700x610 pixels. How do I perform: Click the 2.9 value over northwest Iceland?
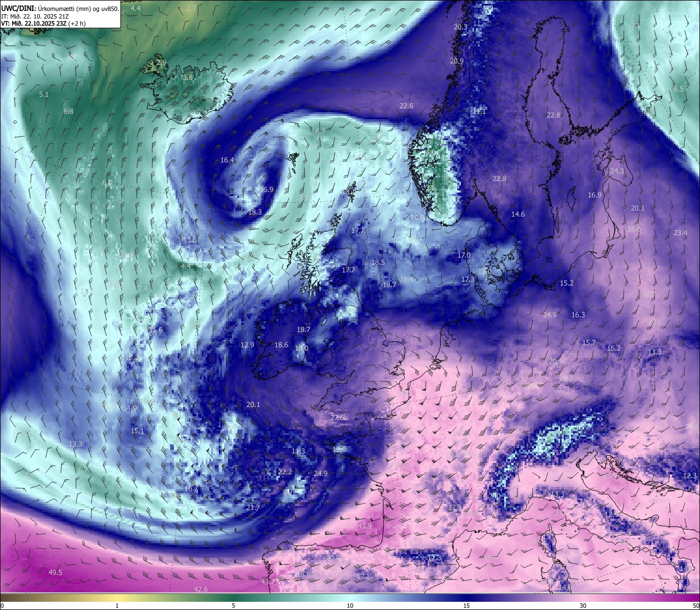[161, 63]
